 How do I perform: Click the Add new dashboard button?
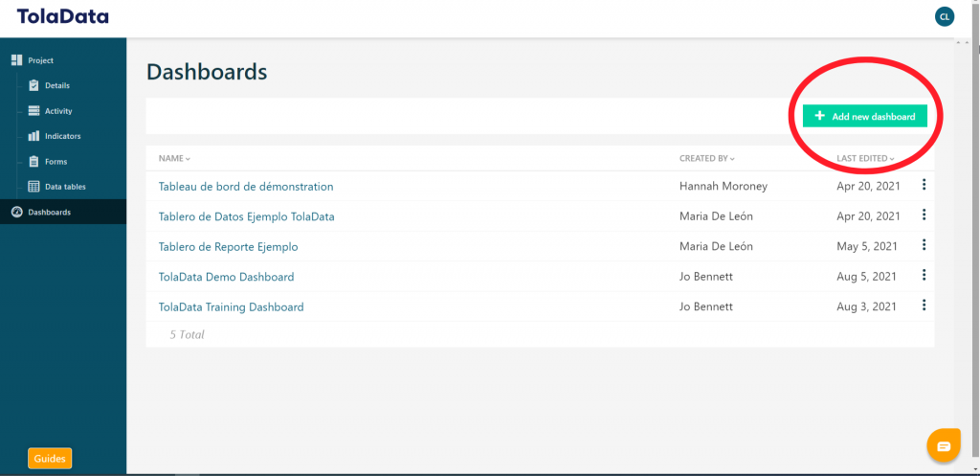coord(865,116)
